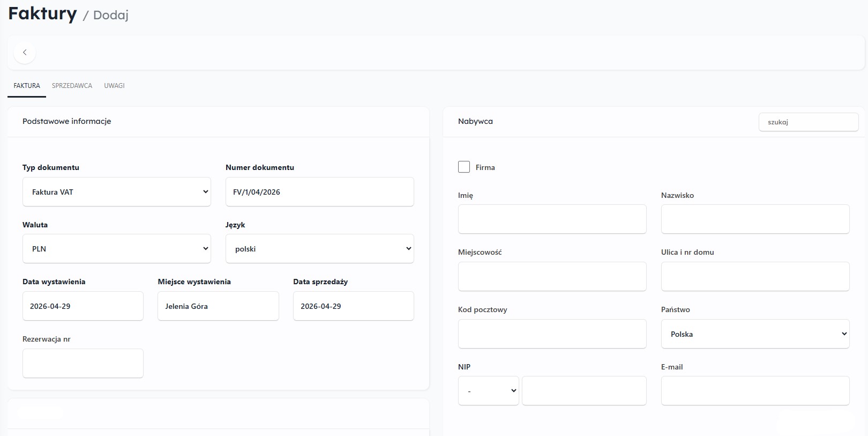
Task: Focus the szukaj search box
Action: pyautogui.click(x=809, y=122)
